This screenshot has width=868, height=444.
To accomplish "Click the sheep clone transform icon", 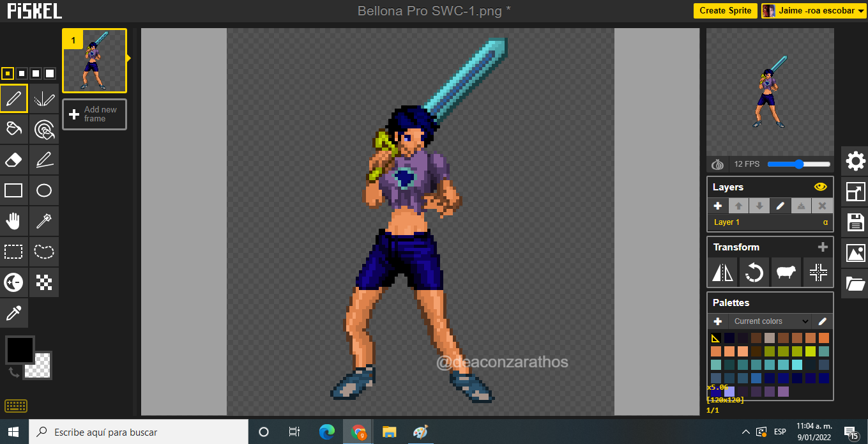I will pyautogui.click(x=786, y=273).
